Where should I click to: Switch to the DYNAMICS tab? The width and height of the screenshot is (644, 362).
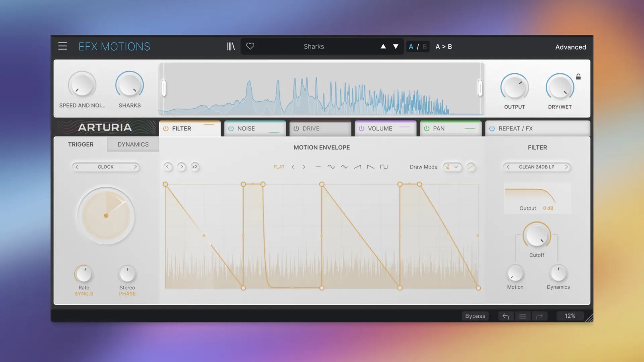pyautogui.click(x=133, y=144)
